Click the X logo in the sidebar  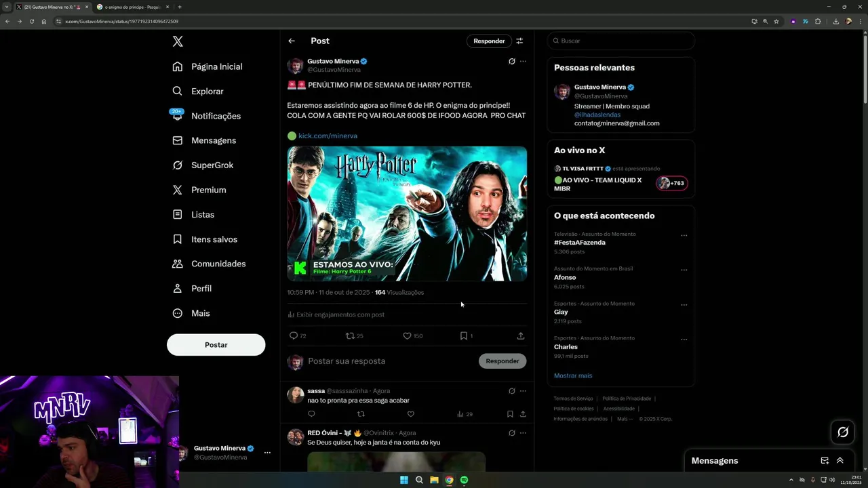pyautogui.click(x=178, y=41)
